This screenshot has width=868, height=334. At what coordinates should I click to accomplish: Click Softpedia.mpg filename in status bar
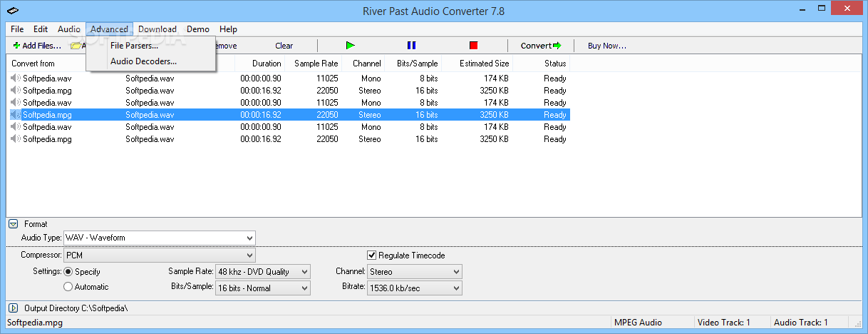pos(35,323)
